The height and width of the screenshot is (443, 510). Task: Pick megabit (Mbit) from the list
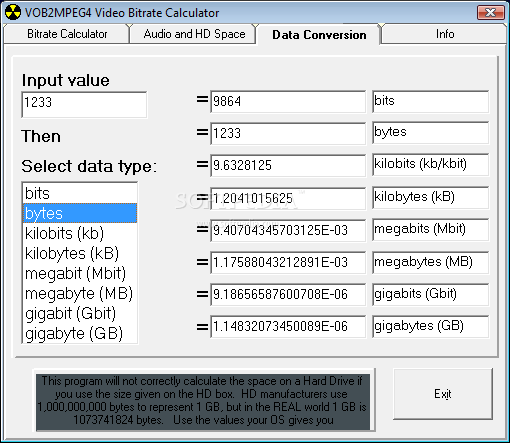click(x=80, y=273)
